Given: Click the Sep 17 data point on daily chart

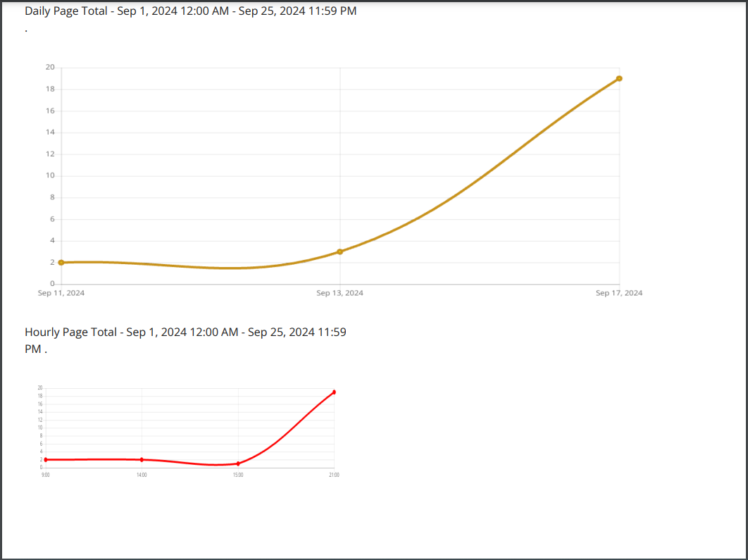Looking at the screenshot, I should (619, 78).
